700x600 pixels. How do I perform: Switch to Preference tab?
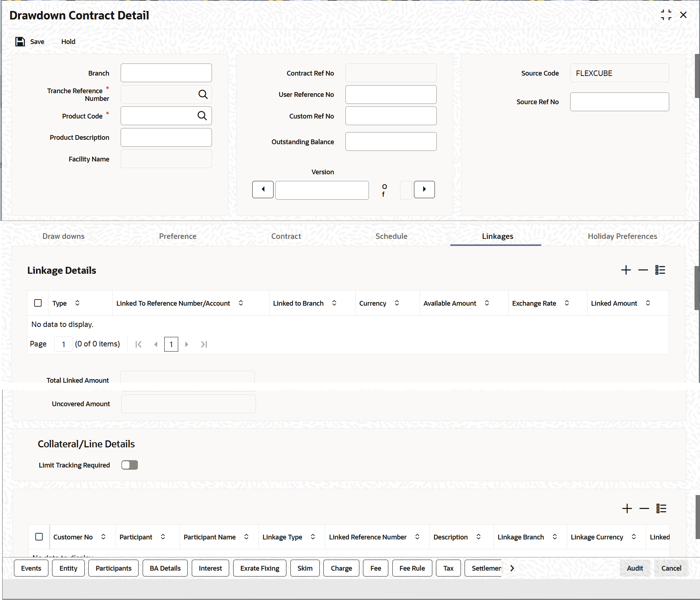point(178,236)
